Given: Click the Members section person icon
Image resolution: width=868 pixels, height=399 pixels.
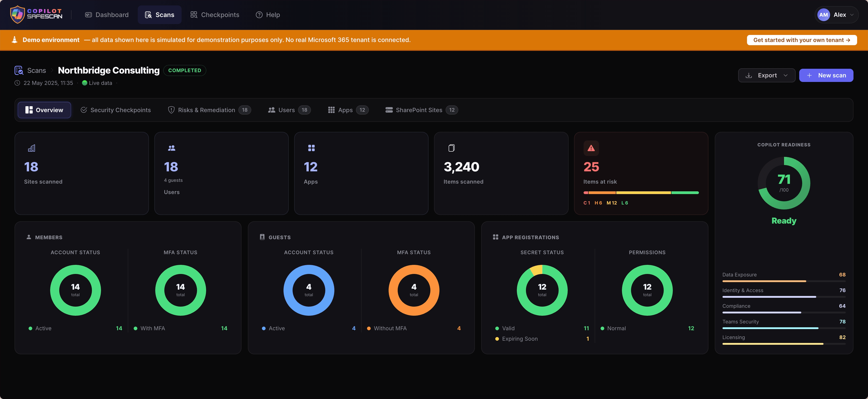Looking at the screenshot, I should click(29, 237).
